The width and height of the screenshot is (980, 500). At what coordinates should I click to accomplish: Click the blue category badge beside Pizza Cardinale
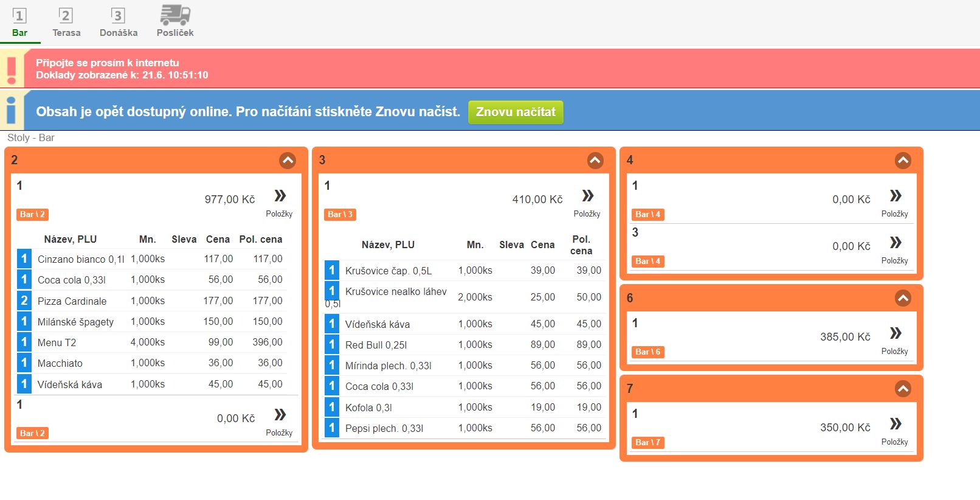(x=24, y=300)
